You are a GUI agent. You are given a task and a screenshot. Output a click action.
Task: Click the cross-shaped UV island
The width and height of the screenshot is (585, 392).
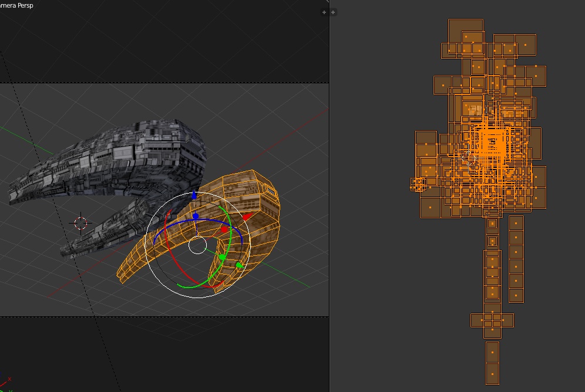click(492, 320)
